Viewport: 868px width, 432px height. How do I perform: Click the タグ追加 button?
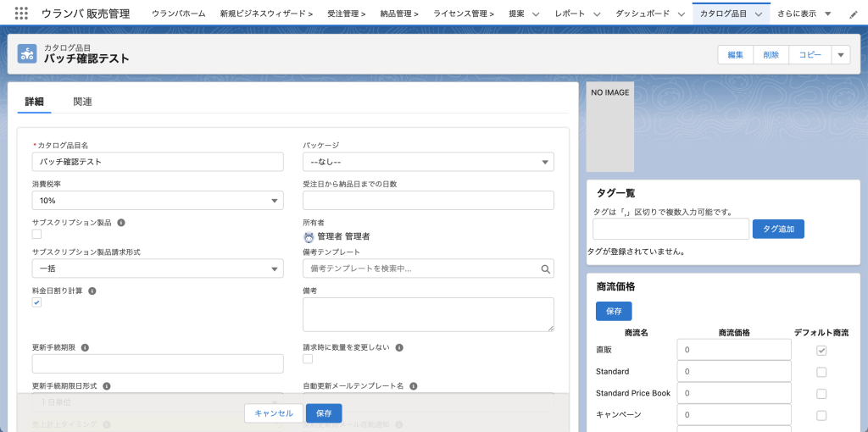[x=778, y=229]
